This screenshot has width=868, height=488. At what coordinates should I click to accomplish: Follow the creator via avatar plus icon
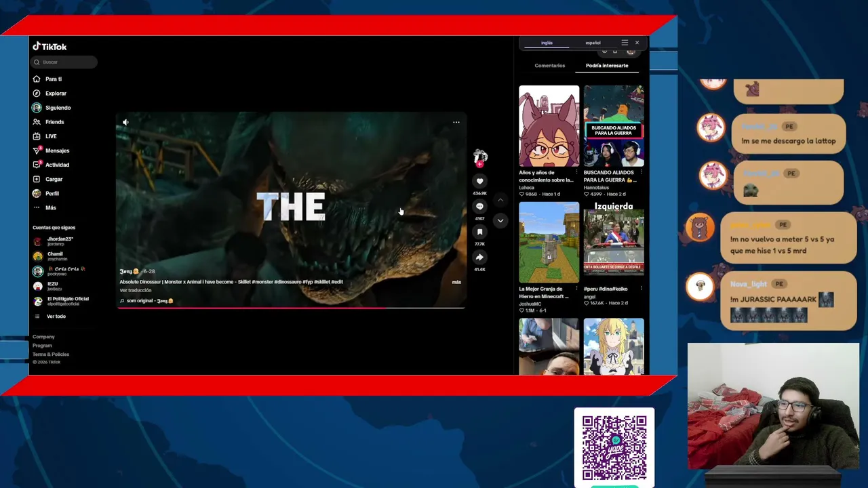point(479,164)
